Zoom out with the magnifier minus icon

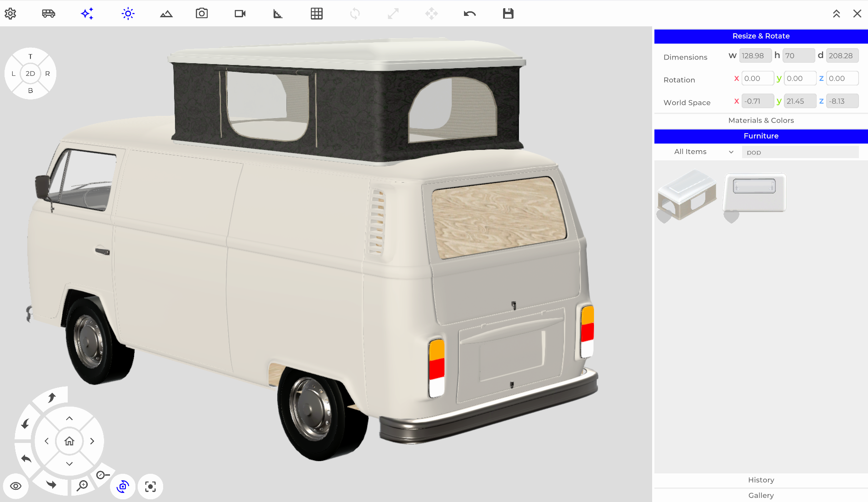tap(103, 475)
